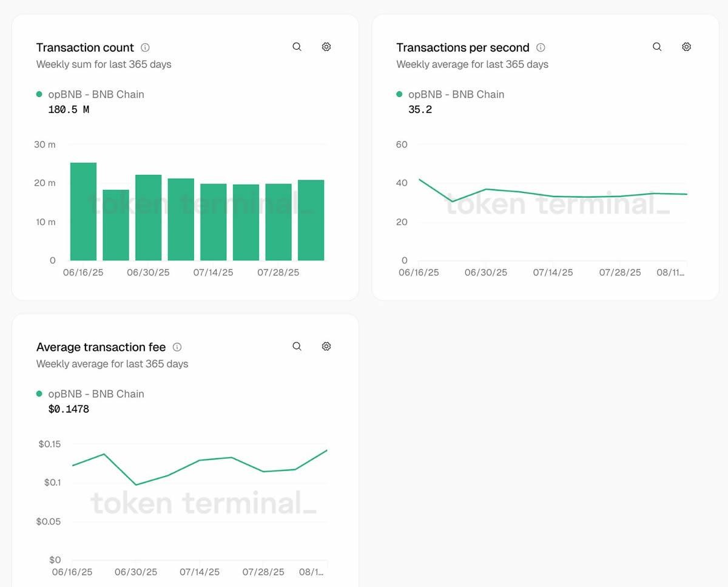The height and width of the screenshot is (587, 728).
Task: Click the $0.1478 average fee value
Action: tap(69, 409)
